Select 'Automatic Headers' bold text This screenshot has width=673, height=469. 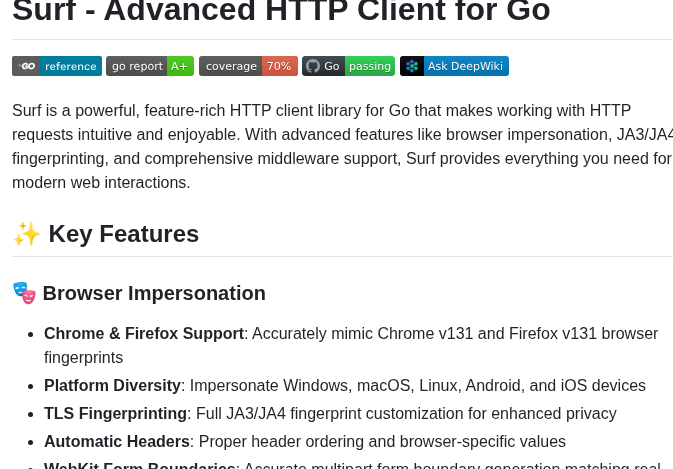[117, 441]
